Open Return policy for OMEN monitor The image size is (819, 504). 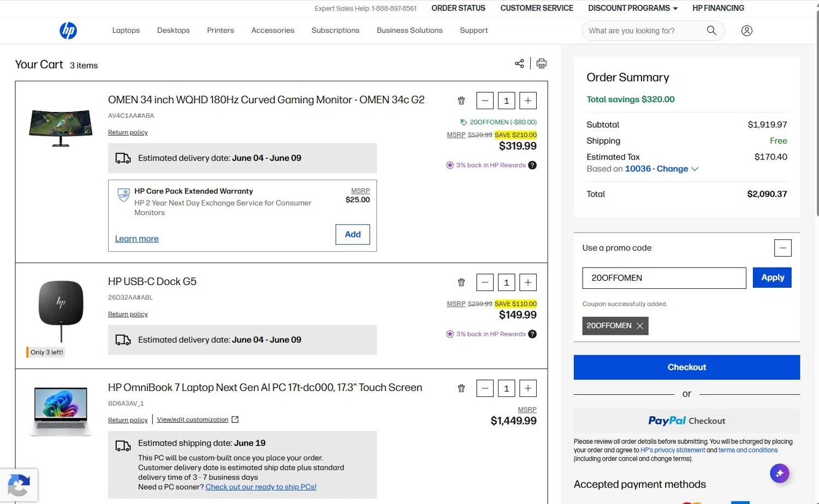pyautogui.click(x=128, y=133)
